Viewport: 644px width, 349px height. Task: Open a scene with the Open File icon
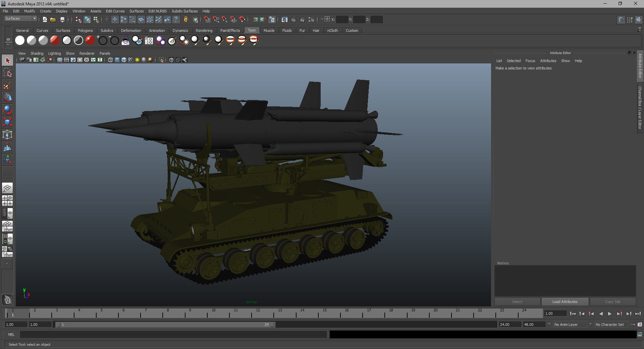tap(53, 19)
